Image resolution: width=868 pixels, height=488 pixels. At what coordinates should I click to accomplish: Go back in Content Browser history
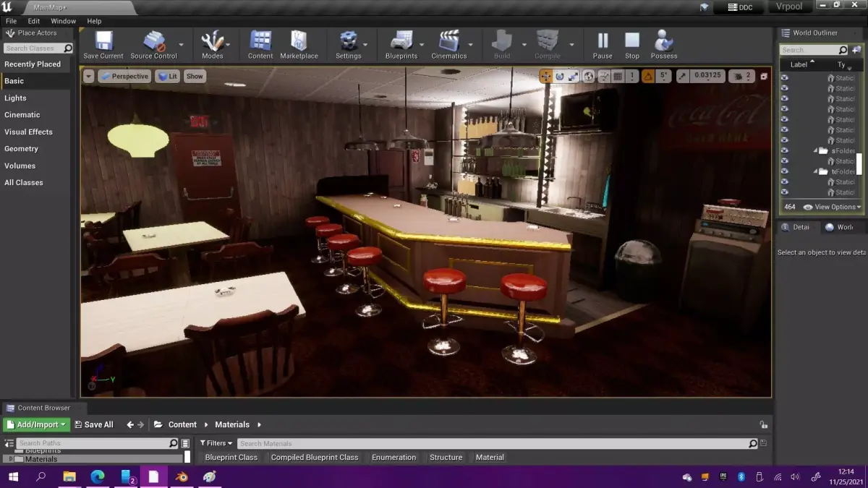coord(130,424)
